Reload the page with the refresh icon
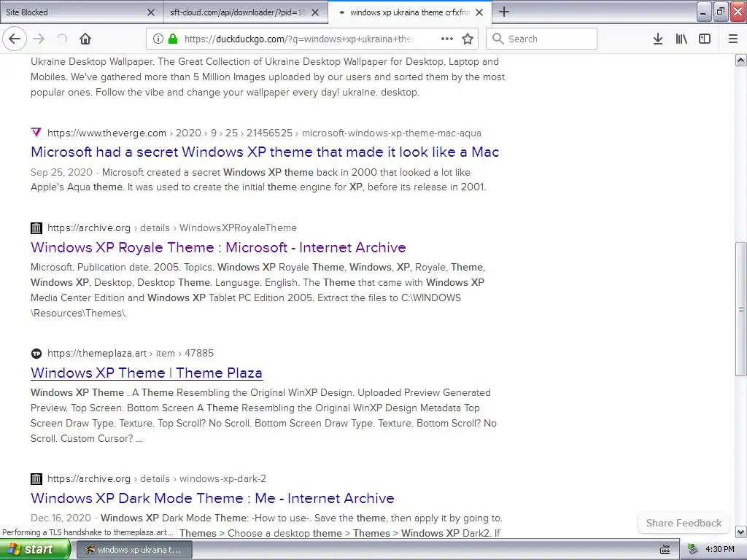 (62, 39)
